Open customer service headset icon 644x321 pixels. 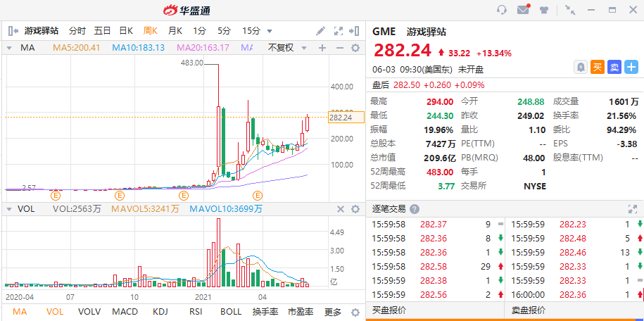pyautogui.click(x=502, y=11)
